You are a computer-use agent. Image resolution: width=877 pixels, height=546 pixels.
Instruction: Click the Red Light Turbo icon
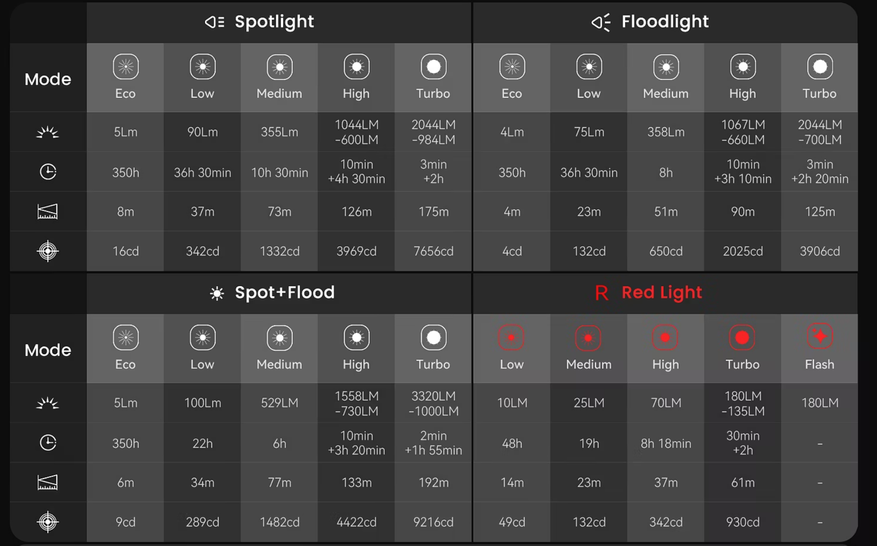point(743,337)
